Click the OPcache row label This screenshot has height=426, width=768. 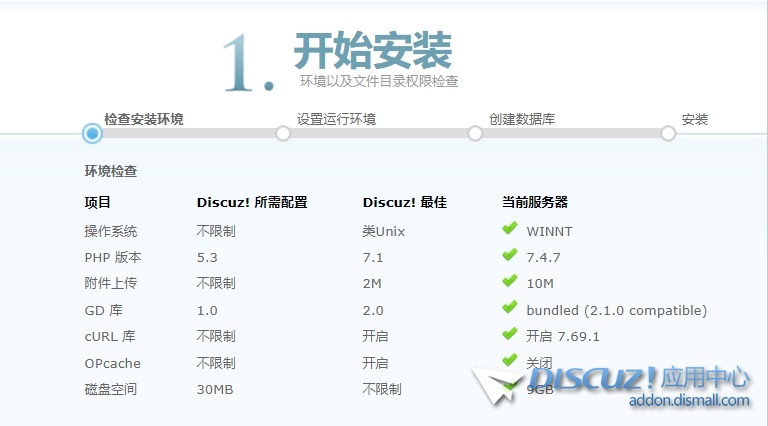point(112,363)
